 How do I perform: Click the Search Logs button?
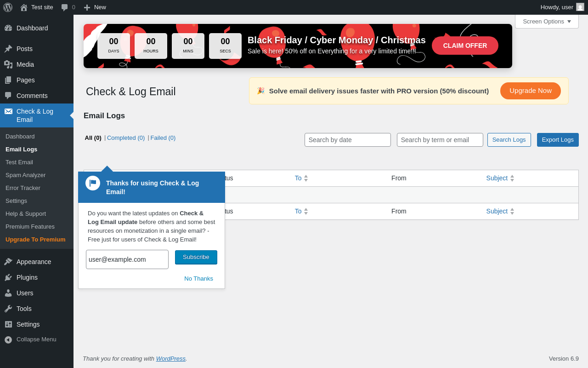click(509, 140)
